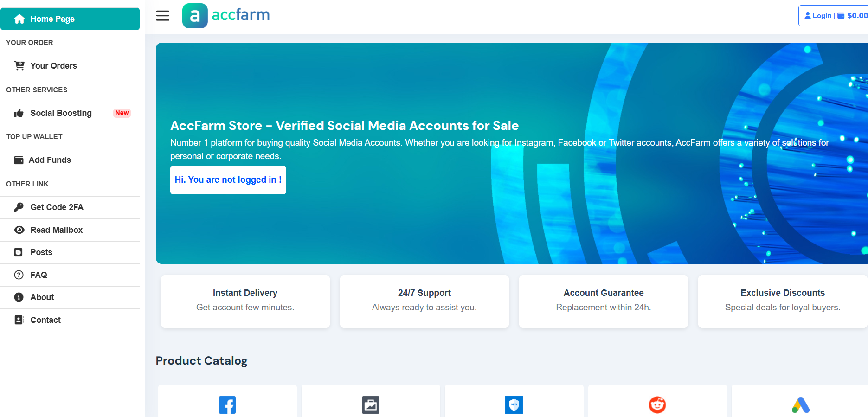This screenshot has height=417, width=868.
Task: Click the FAQ question mark icon
Action: click(19, 275)
